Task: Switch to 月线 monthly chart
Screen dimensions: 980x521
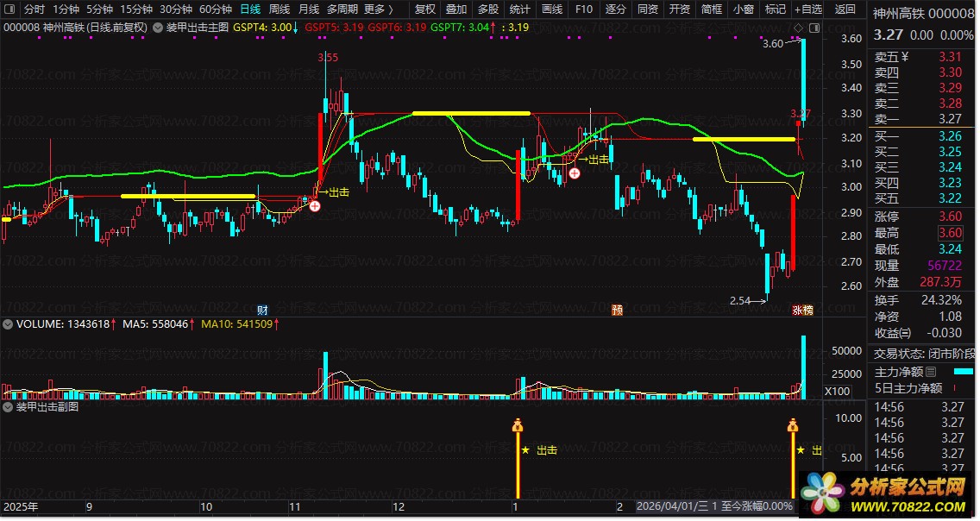Action: (x=309, y=9)
